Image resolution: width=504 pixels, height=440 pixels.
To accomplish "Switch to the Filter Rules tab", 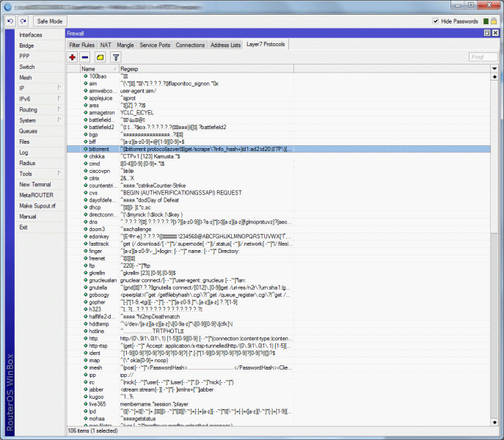I will pyautogui.click(x=82, y=45).
